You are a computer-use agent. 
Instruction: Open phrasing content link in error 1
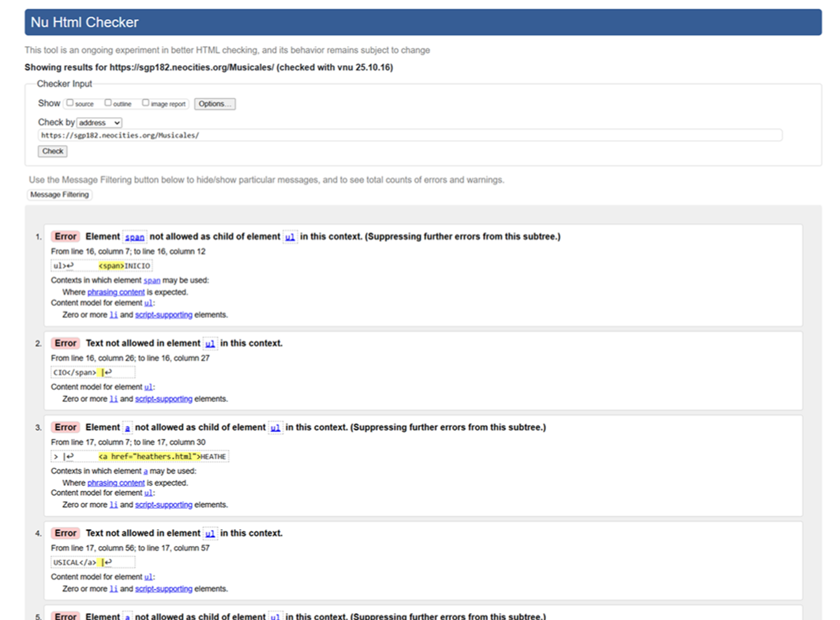(x=116, y=292)
